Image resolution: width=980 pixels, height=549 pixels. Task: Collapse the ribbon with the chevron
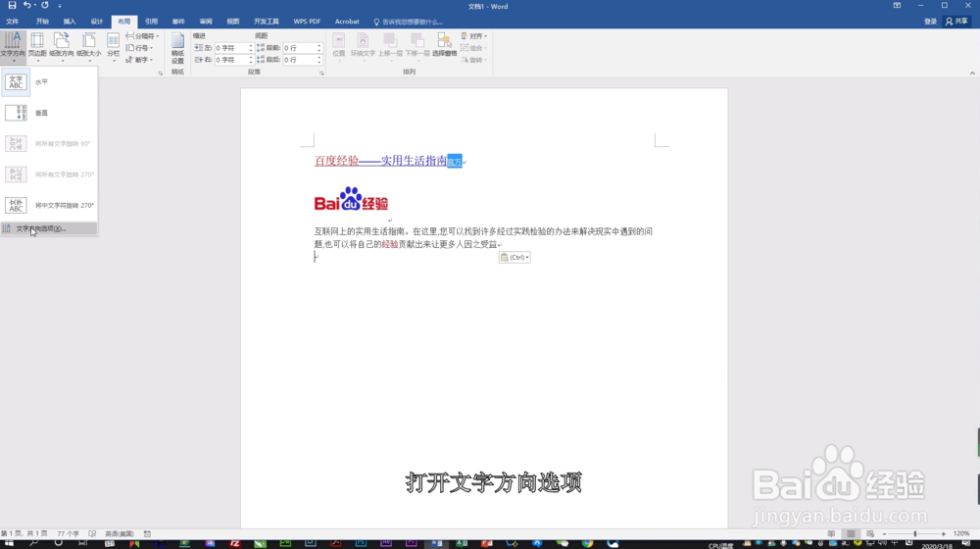click(972, 74)
